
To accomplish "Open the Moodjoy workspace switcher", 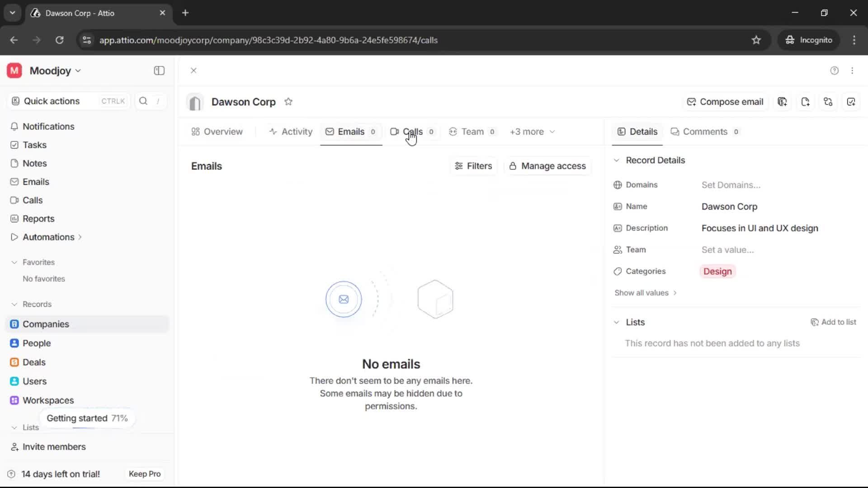I will (51, 70).
